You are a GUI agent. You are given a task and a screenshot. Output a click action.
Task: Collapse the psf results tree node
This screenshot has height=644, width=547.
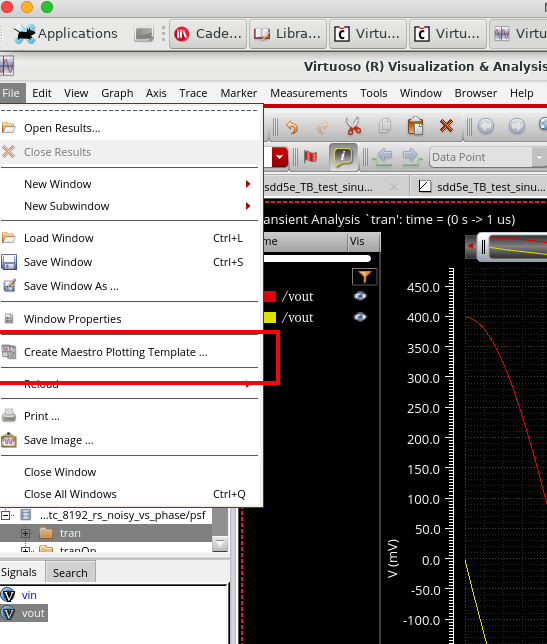(5, 515)
